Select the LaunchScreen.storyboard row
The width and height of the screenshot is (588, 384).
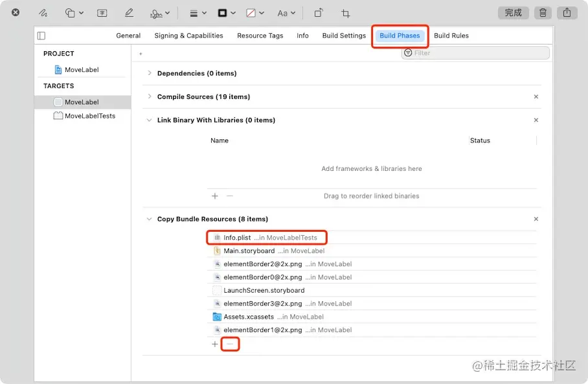pyautogui.click(x=372, y=290)
